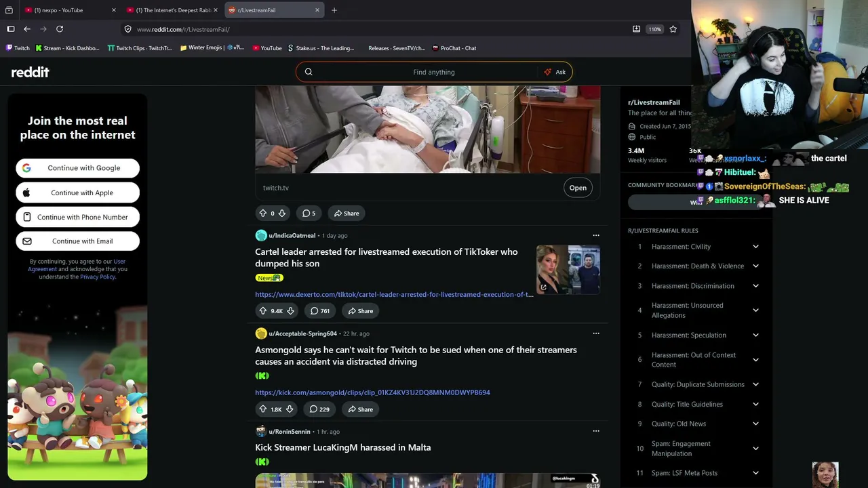Open the YouTube bookmark

[267, 48]
